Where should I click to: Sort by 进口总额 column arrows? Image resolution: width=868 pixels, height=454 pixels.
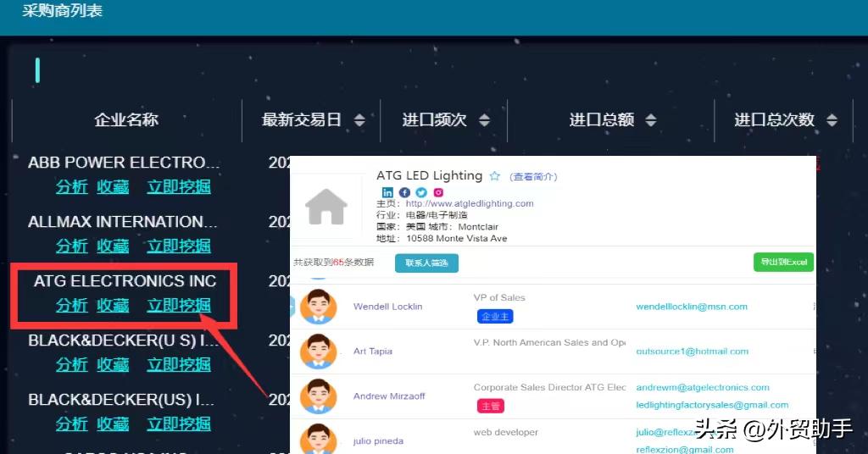point(651,120)
